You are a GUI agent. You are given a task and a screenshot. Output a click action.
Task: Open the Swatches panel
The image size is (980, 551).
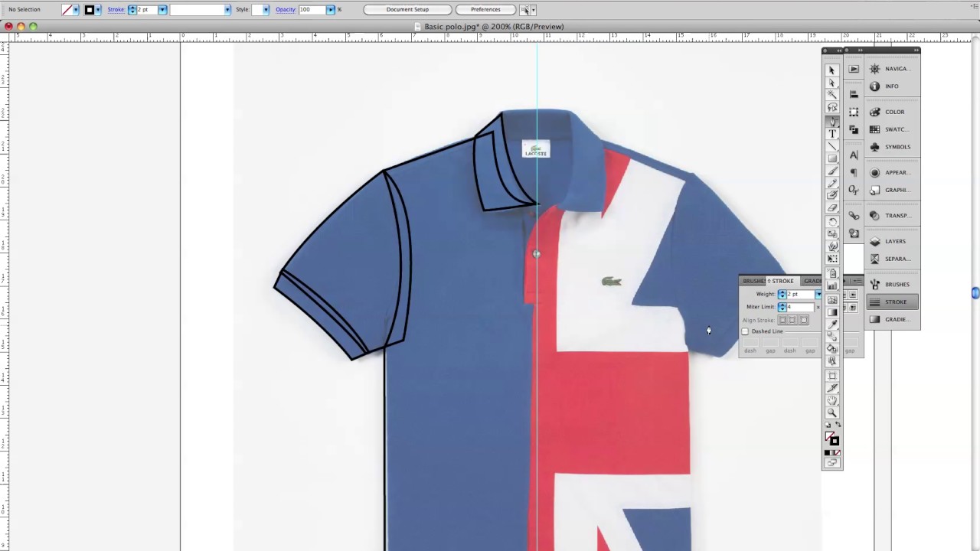click(892, 129)
